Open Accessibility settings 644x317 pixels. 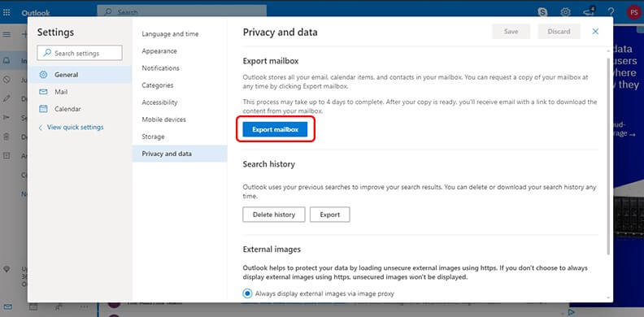(x=180, y=102)
